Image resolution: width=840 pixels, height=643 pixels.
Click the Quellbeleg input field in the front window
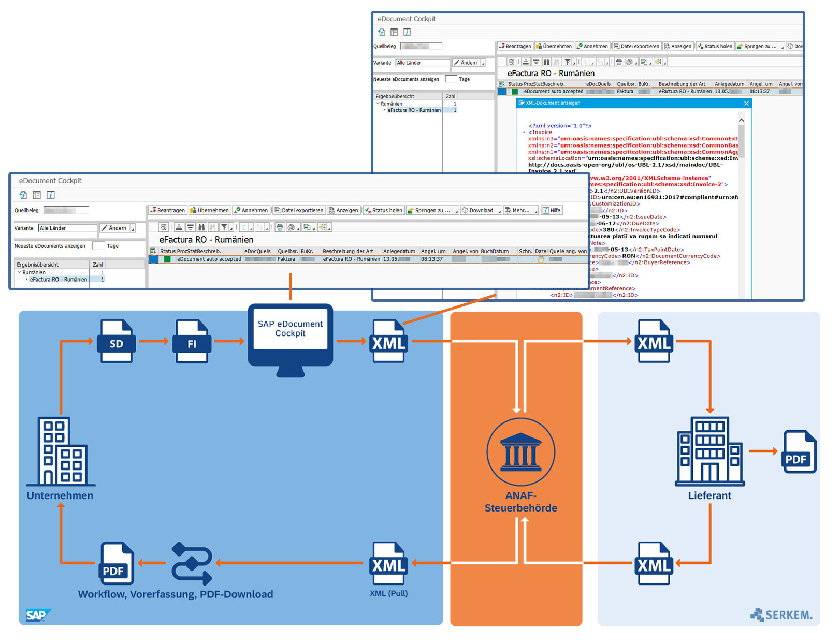coord(66,210)
